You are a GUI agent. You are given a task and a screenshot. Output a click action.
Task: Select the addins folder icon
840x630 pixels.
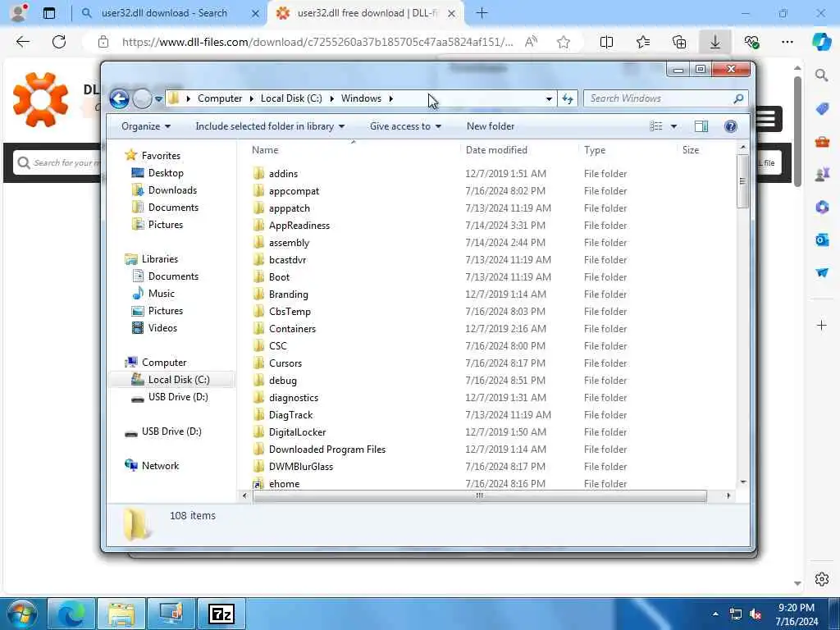click(x=258, y=173)
